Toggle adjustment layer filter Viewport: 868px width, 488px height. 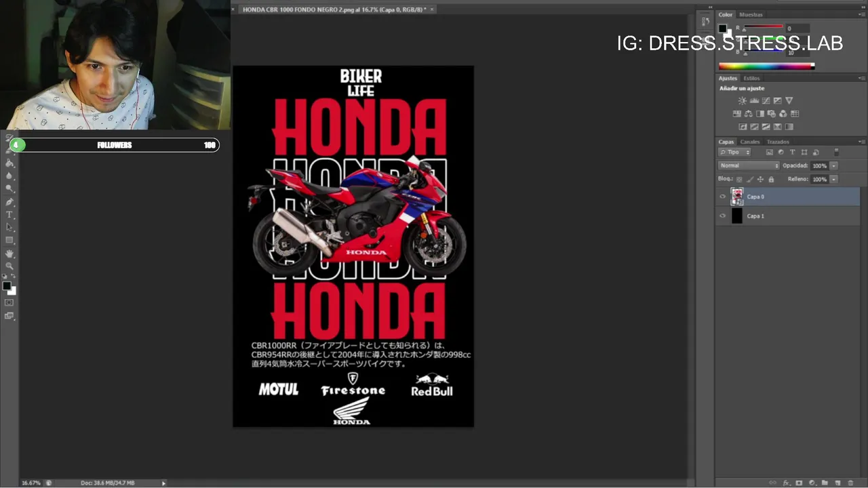[x=781, y=152]
